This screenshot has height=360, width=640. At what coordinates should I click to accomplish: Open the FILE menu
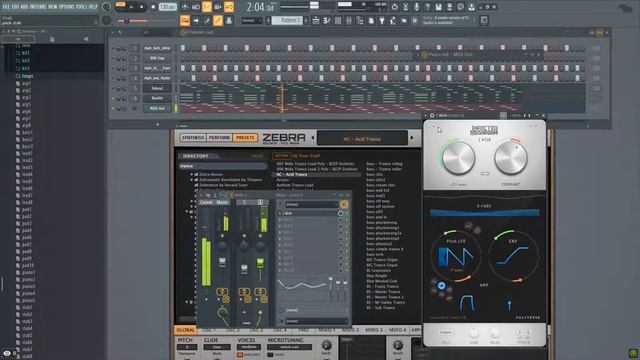pos(6,7)
